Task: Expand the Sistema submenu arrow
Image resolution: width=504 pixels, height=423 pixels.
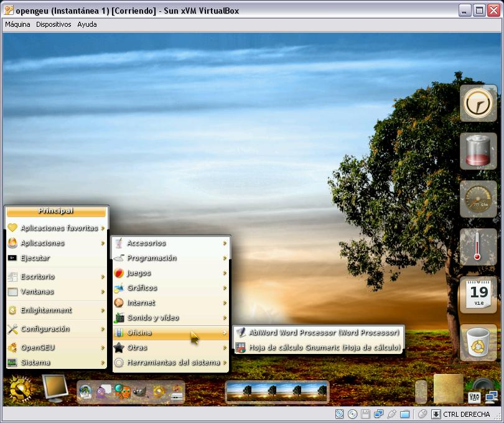Action: (103, 363)
